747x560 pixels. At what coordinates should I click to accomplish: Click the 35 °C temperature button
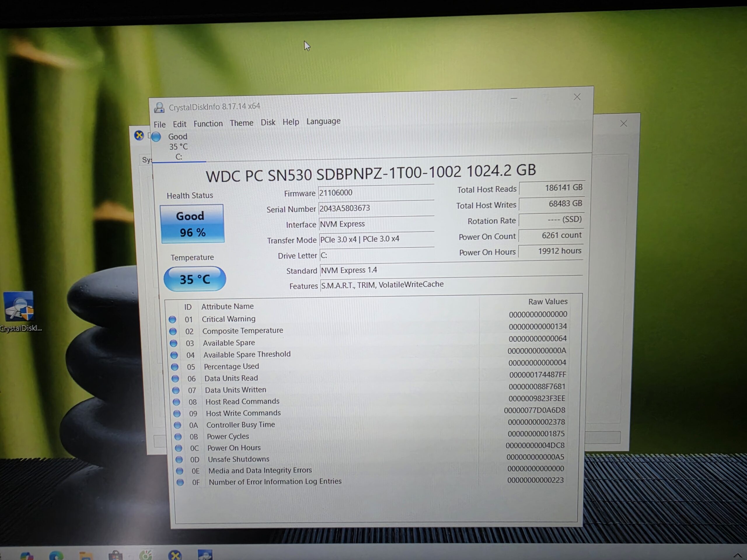195,279
